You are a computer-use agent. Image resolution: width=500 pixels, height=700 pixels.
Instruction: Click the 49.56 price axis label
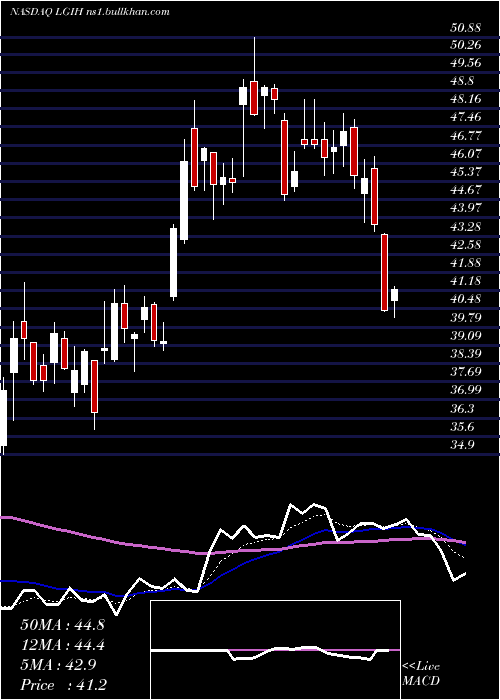click(x=466, y=63)
